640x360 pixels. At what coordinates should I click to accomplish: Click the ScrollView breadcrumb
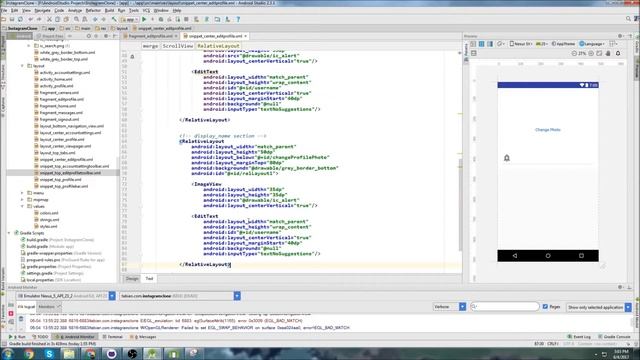coord(178,46)
